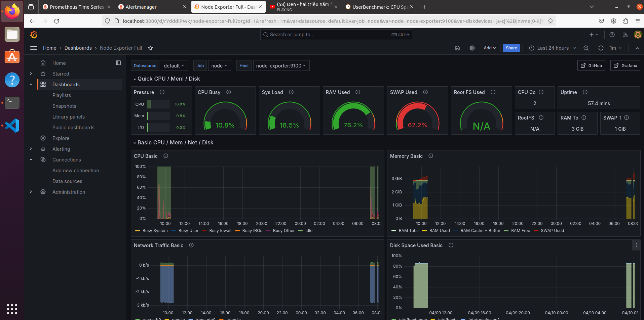Select Playlists in the sidebar
This screenshot has height=320, width=644.
(x=62, y=95)
